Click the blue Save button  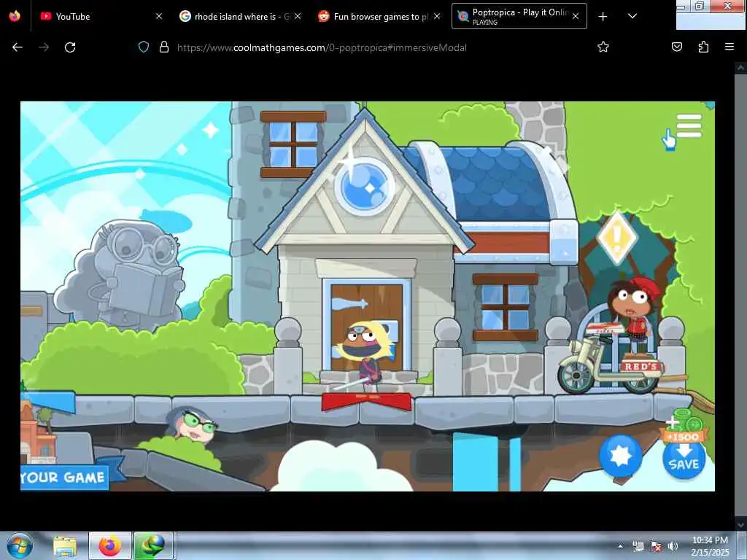684,459
